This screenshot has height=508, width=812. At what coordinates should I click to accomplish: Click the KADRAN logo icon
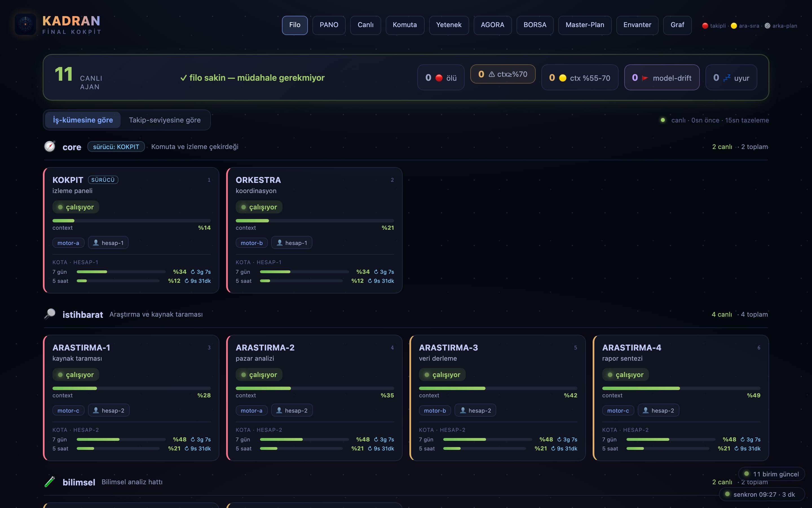pyautogui.click(x=25, y=24)
